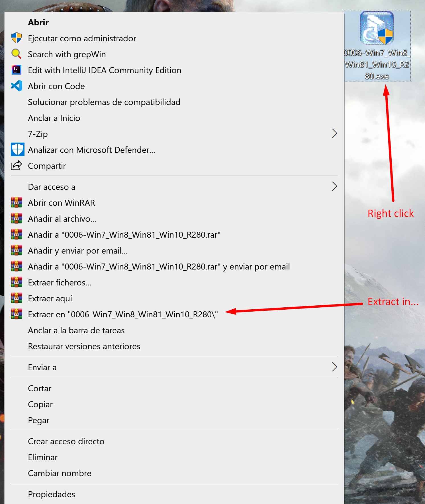Click the 0006-Win7_Win8_Win81_Win10_R280.exe filename label
The image size is (425, 504).
[x=377, y=64]
